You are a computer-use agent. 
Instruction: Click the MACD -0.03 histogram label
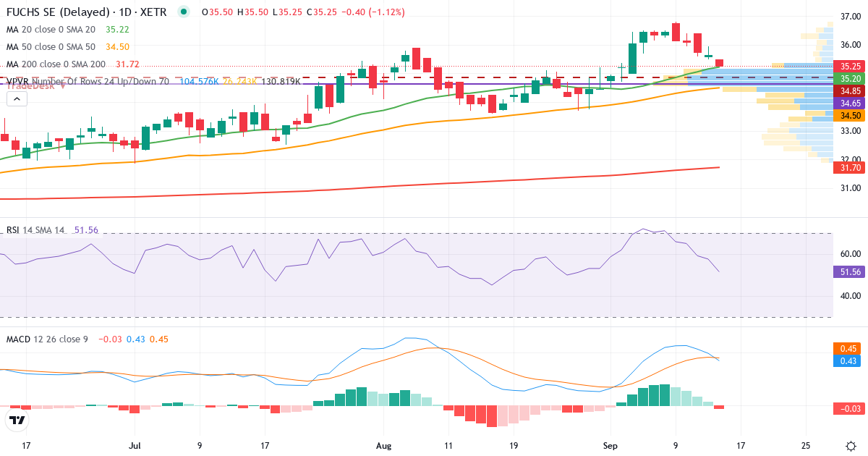point(850,409)
